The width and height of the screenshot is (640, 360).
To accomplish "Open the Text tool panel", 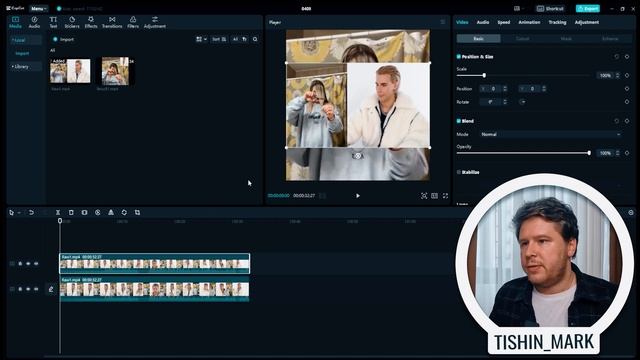I will click(x=53, y=22).
